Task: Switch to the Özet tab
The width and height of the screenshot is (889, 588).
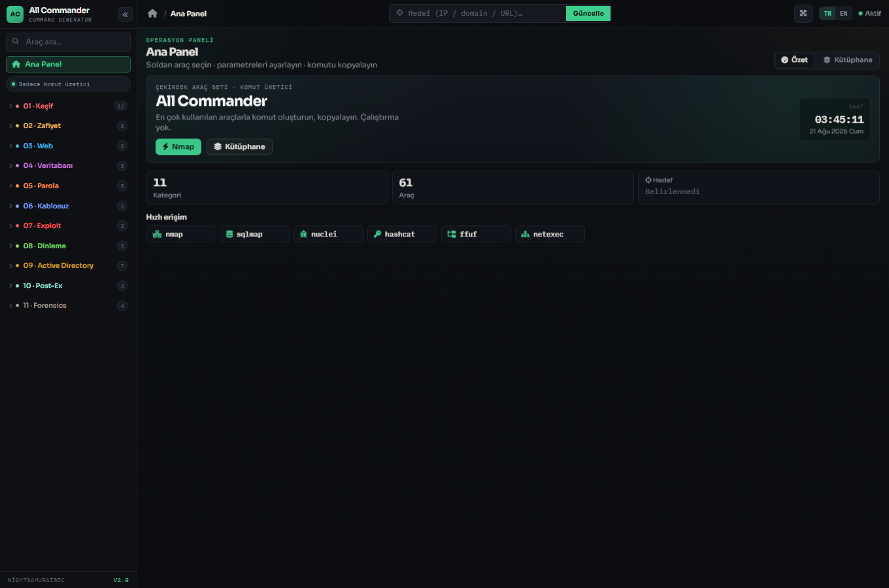Action: pyautogui.click(x=795, y=60)
